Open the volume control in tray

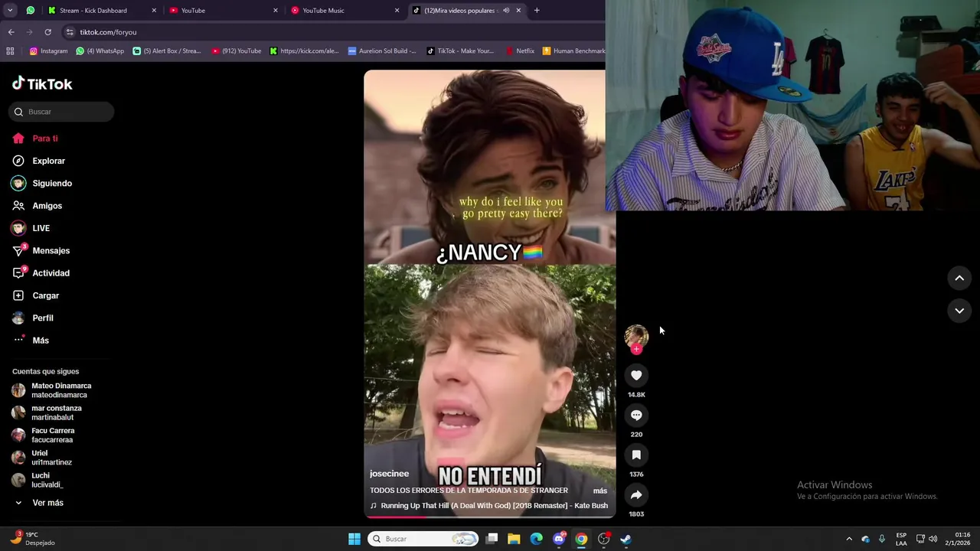pyautogui.click(x=933, y=539)
